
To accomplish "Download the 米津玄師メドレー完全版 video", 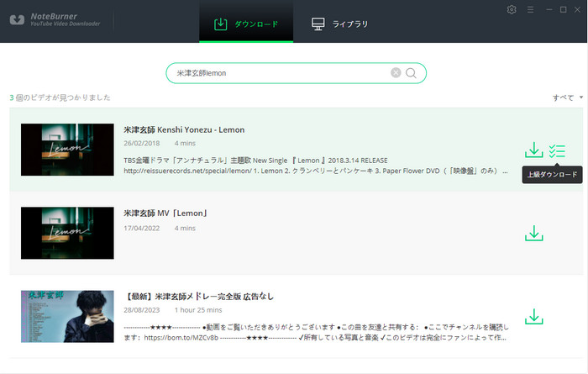I will (x=533, y=316).
